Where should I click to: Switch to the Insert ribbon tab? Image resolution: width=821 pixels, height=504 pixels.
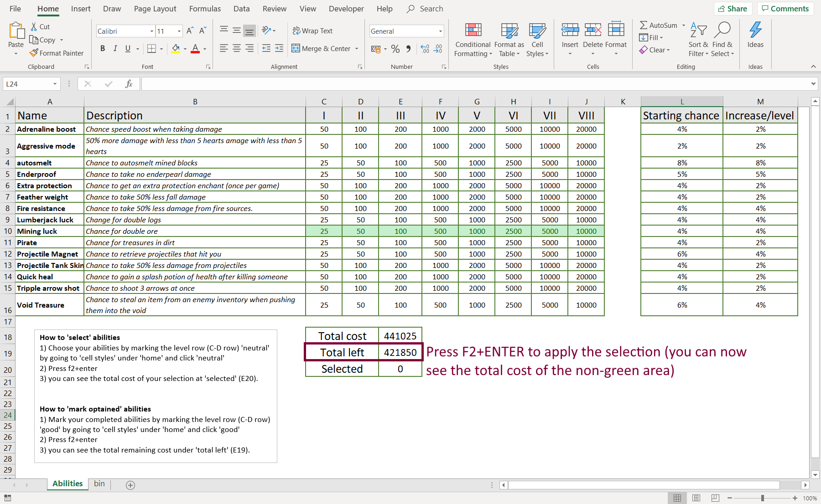click(81, 9)
